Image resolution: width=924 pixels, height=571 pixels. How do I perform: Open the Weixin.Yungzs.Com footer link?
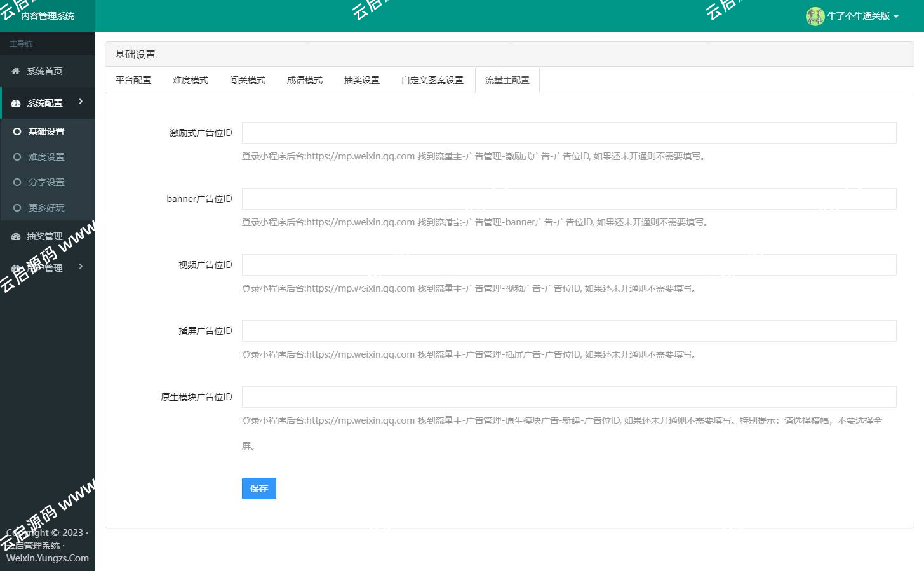(48, 558)
